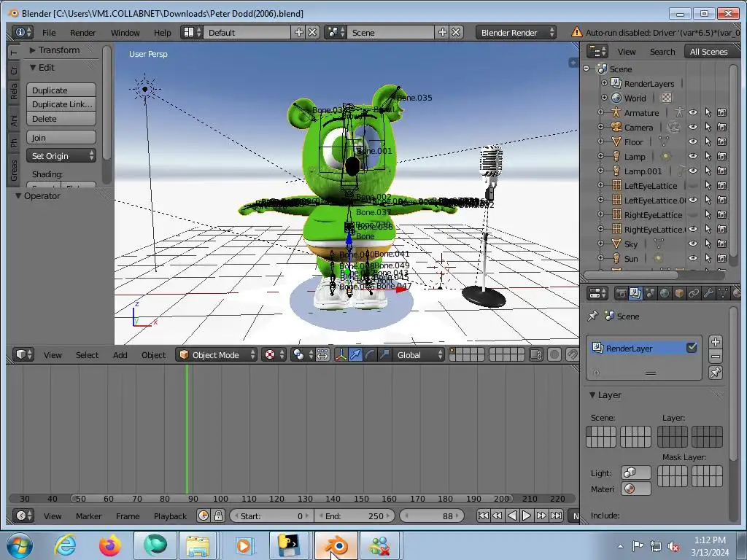Pin the render layer list pushpin button
The width and height of the screenshot is (747, 560).
(x=715, y=373)
